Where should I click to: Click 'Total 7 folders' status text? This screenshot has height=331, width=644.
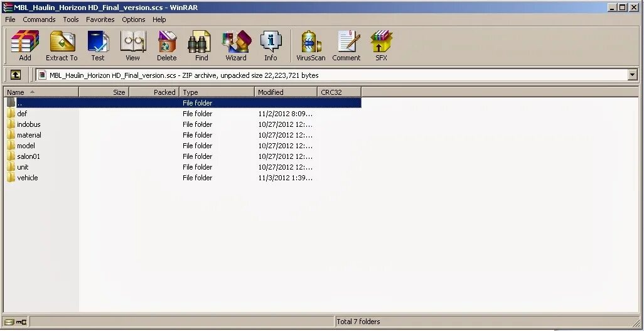point(358,322)
